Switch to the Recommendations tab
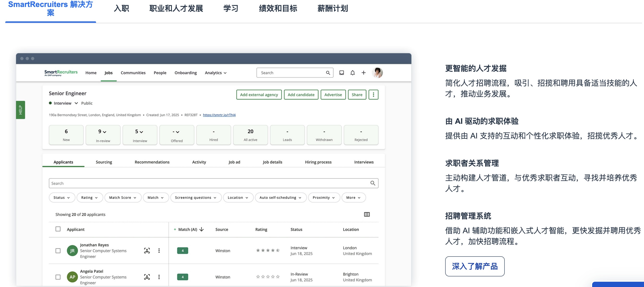 coord(152,162)
